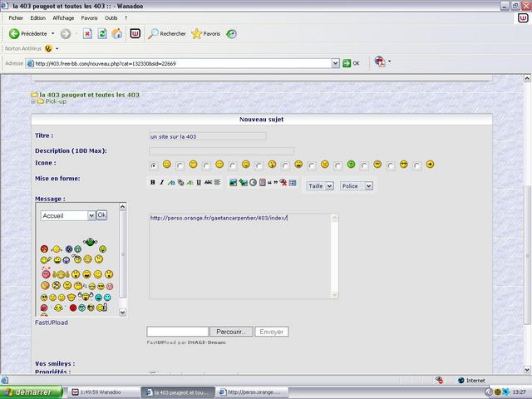The width and height of the screenshot is (532, 399).
Task: Click the browser Refresh icon
Action: [102, 34]
